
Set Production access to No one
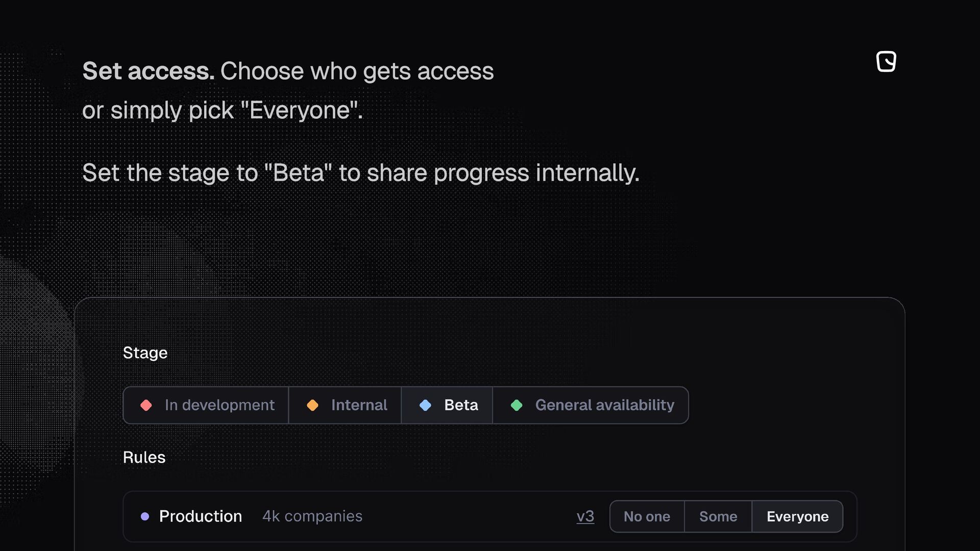(647, 516)
